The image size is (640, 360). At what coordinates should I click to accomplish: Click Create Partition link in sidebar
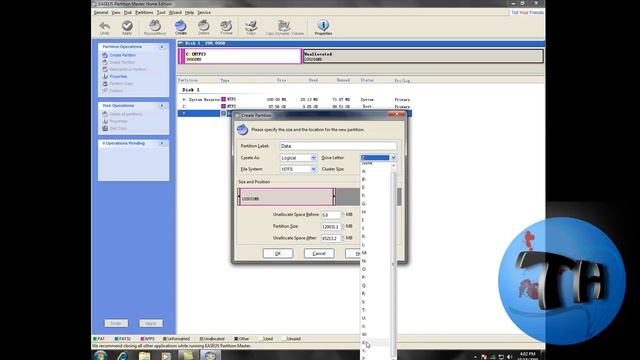click(122, 55)
